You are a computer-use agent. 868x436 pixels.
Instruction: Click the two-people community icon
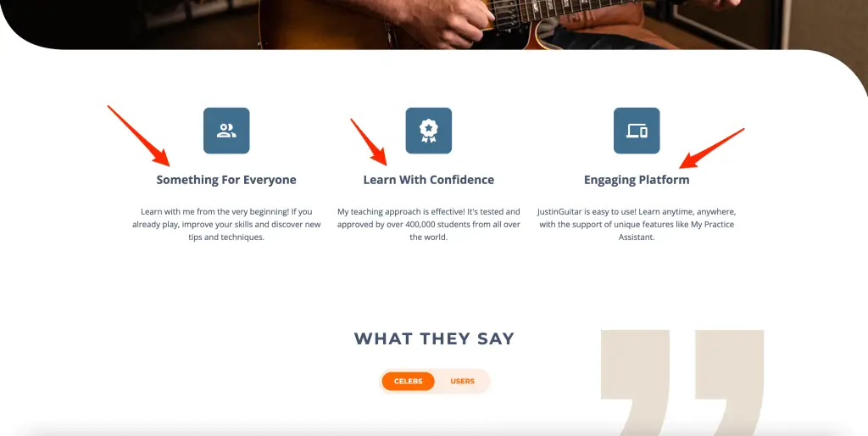226,131
